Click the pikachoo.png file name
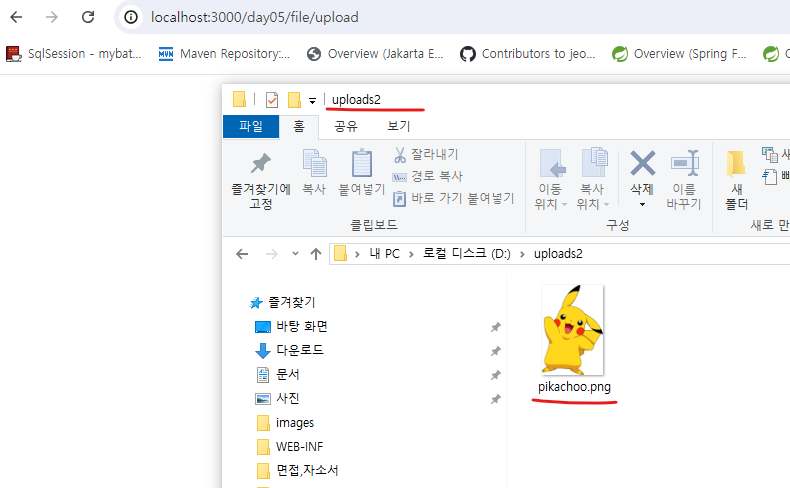 click(x=574, y=387)
